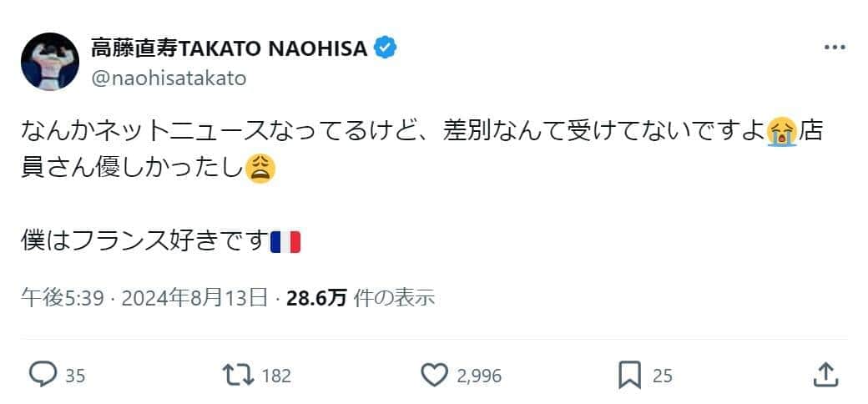
Task: Open the profile avatar picture
Action: (49, 62)
